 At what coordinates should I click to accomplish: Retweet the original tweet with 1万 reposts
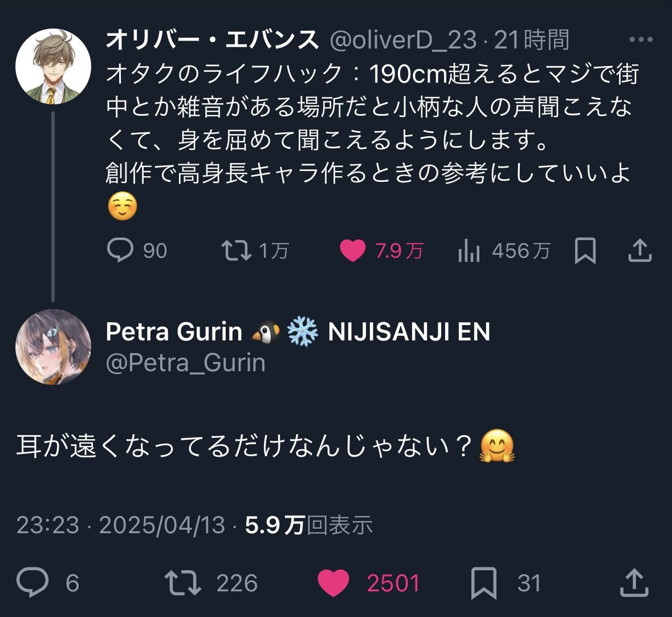tap(237, 250)
